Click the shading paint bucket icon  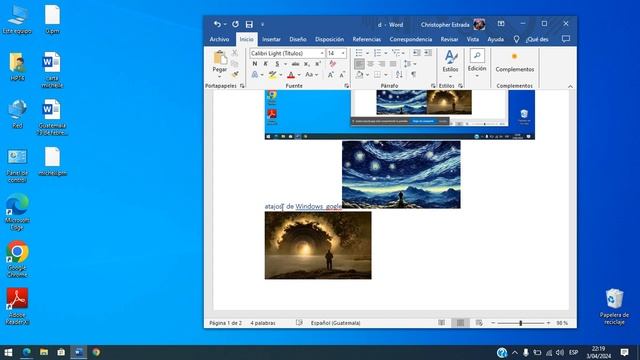tap(360, 75)
